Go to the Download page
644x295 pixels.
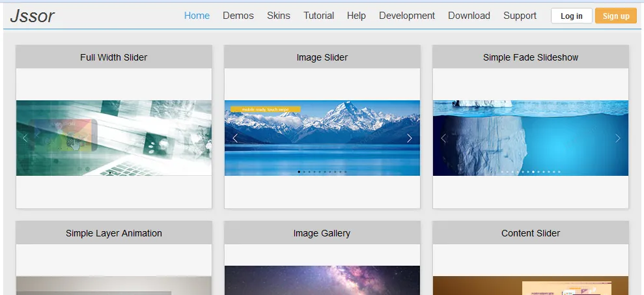tap(469, 16)
